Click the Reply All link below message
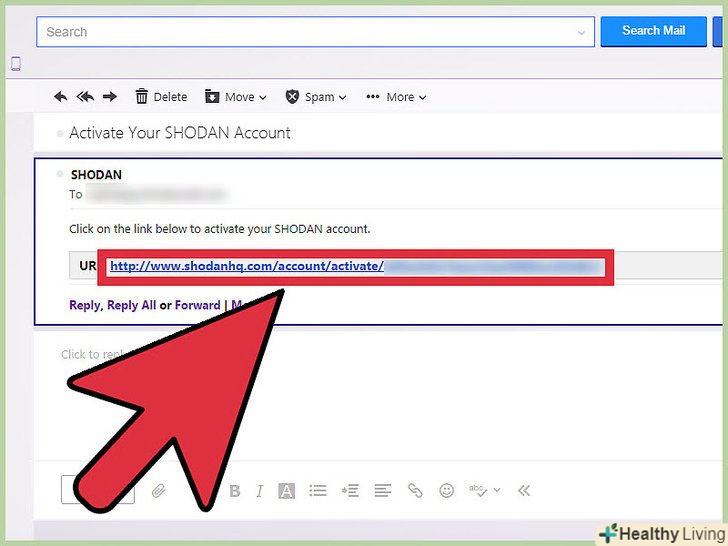728x546 pixels. point(131,305)
